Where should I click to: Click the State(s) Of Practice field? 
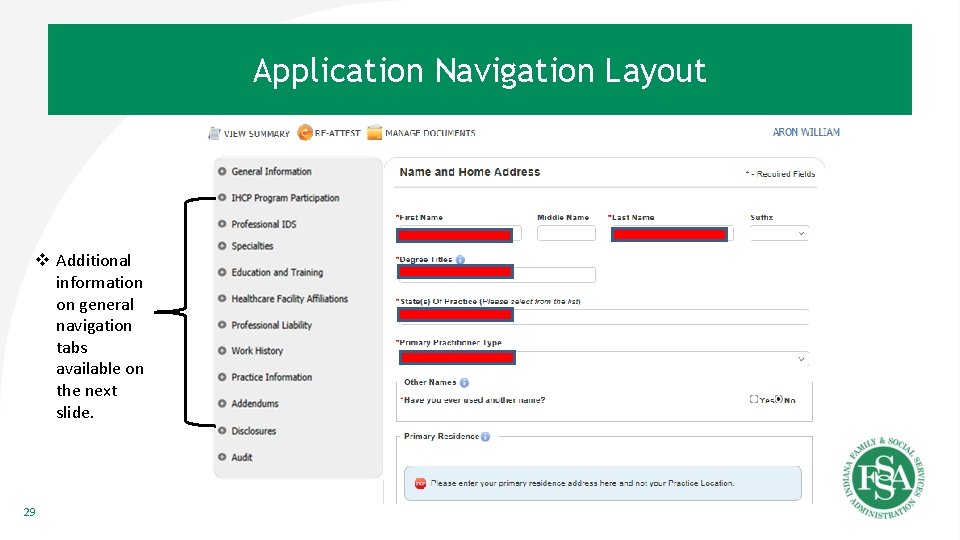tap(603, 316)
